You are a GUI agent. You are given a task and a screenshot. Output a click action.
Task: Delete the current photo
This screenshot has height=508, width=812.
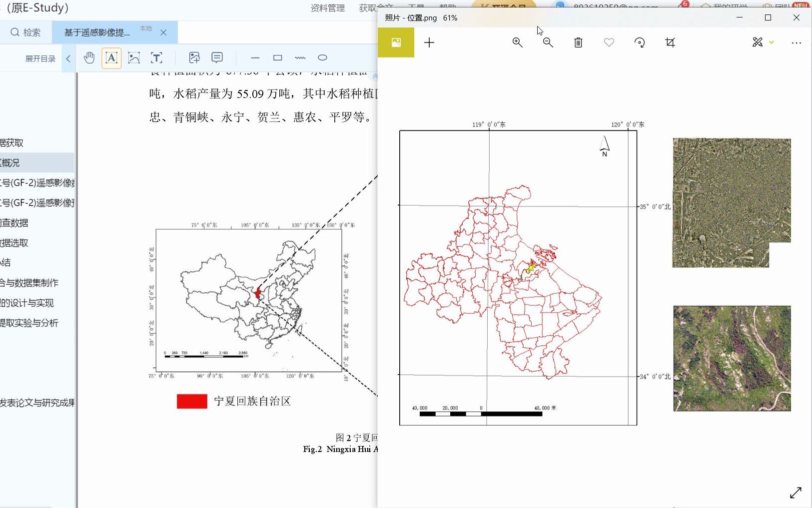tap(578, 42)
